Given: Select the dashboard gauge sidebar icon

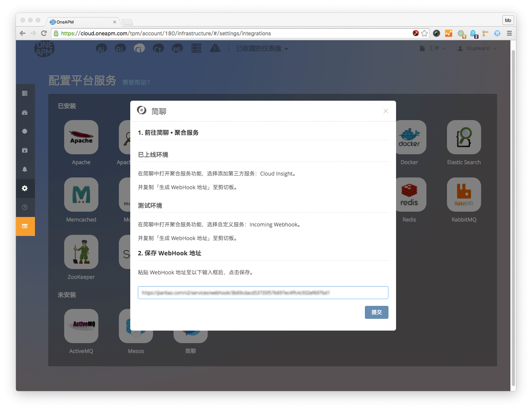Looking at the screenshot, I should (x=25, y=112).
